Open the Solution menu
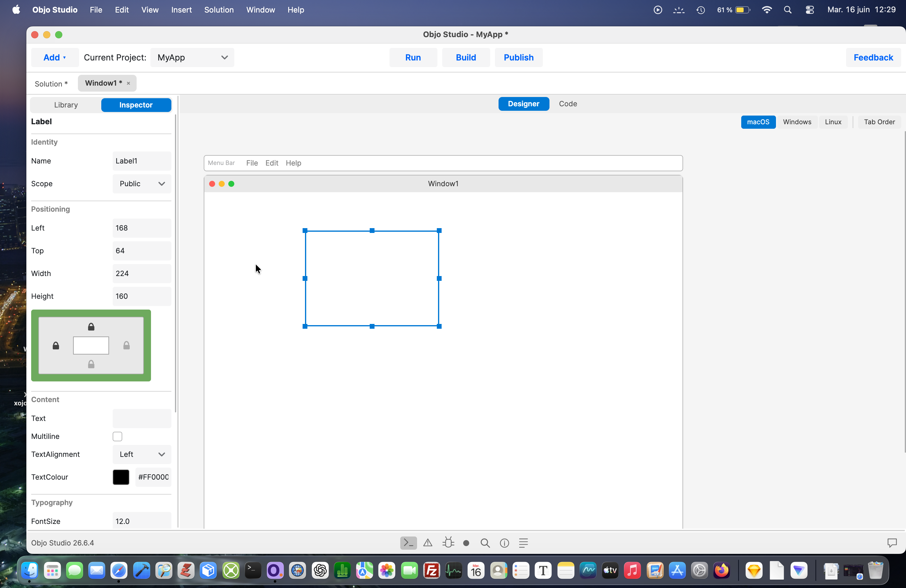This screenshot has height=588, width=906. pos(219,10)
